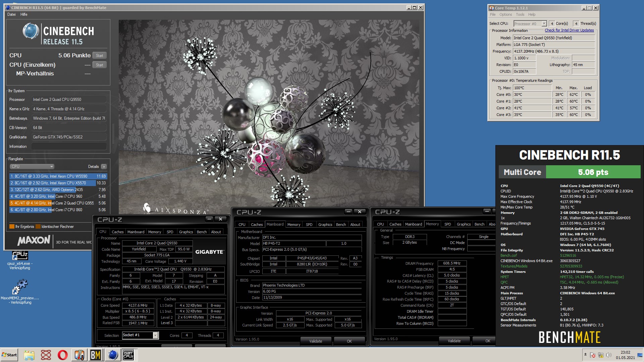Open cpuz_x64.exe desktop shortcut
The image size is (644, 362).
point(20,260)
